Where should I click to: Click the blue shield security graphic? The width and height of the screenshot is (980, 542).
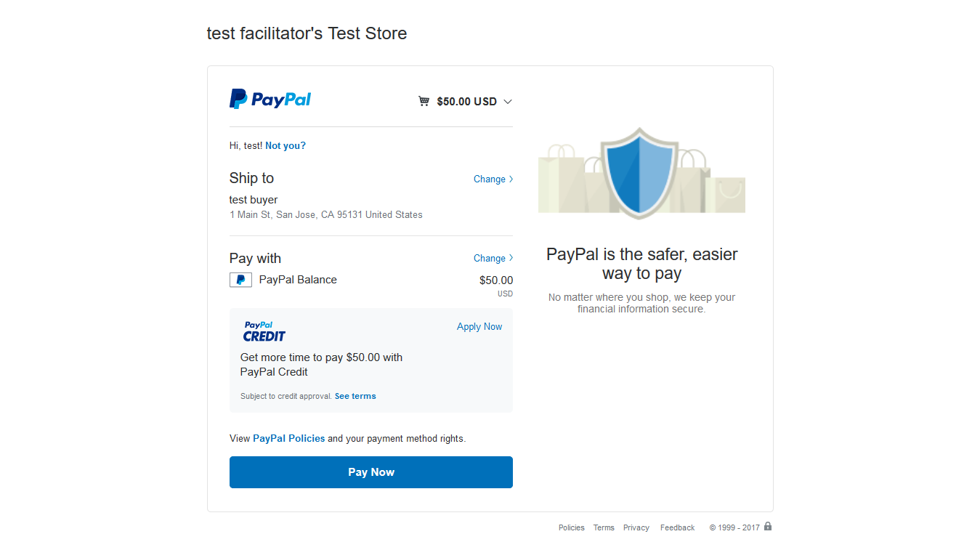[641, 171]
